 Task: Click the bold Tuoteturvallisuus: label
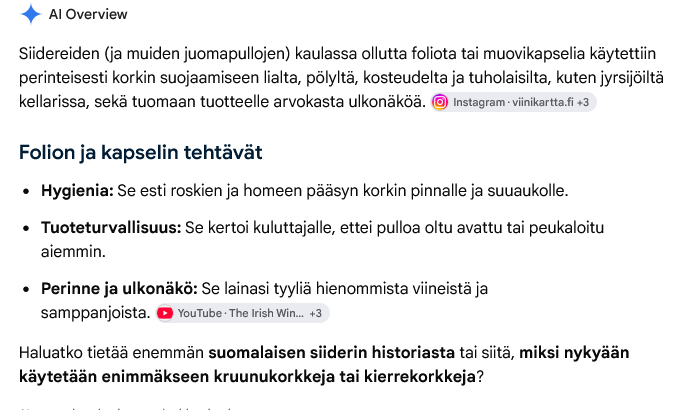111,227
